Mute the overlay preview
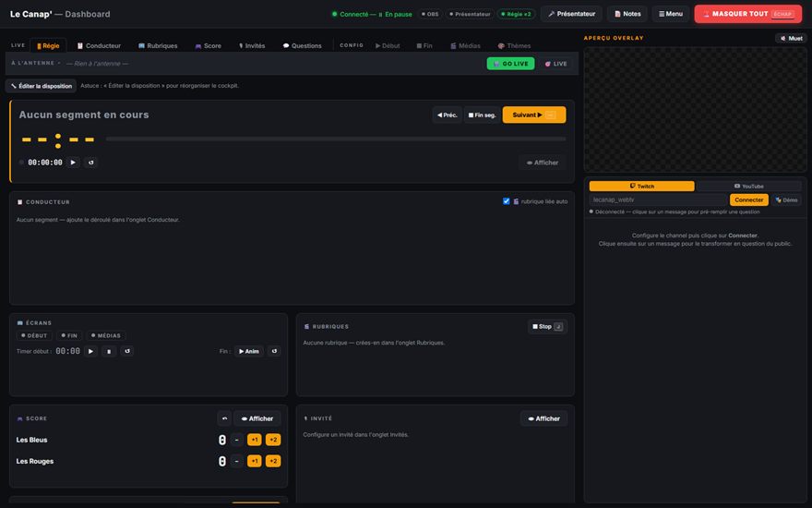Viewport: 812px width, 508px height. coord(792,39)
